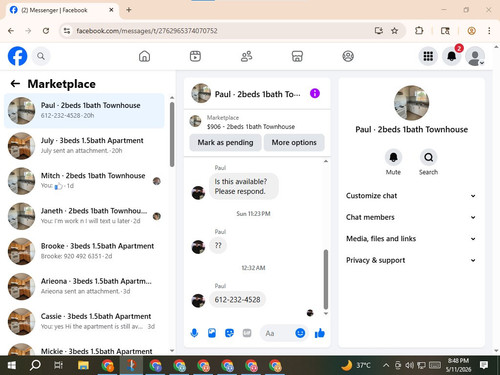Screen dimensions: 500x375
Task: Open Janeth 2beds 1bath Townhouse conversation
Action: 84,216
